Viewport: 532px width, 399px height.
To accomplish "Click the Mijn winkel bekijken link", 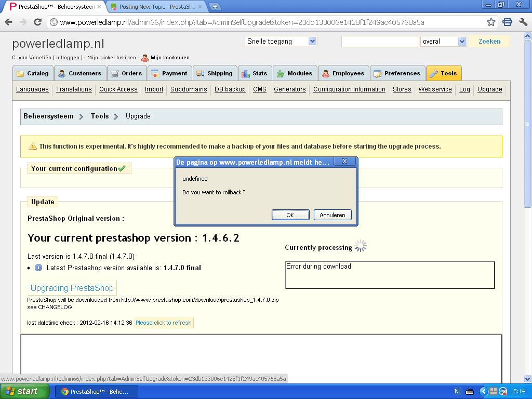I will 112,58.
